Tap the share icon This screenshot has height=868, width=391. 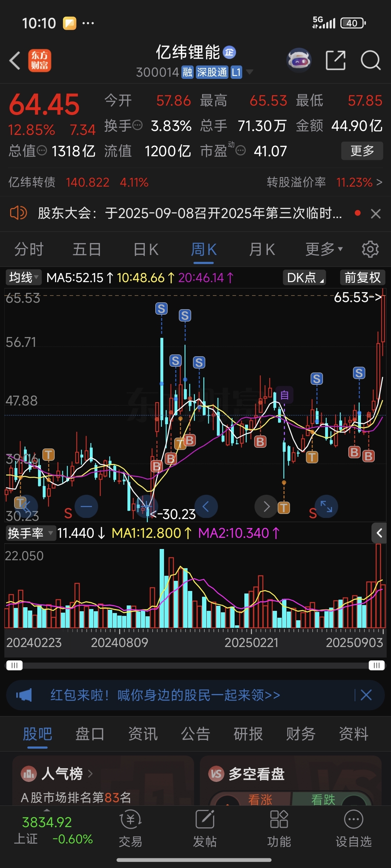pos(336,60)
